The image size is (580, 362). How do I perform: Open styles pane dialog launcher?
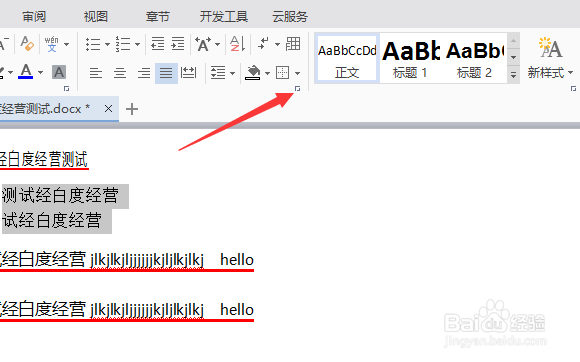(x=573, y=89)
